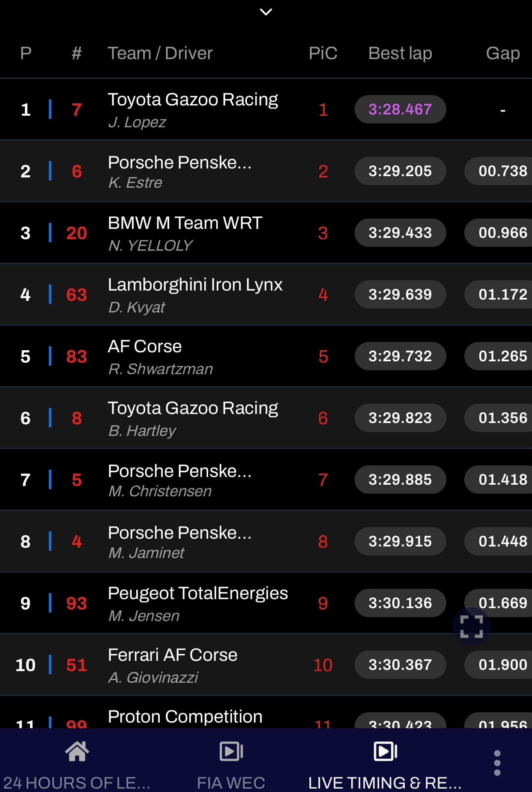Select the Live Timing & Results icon
Viewport: 532px width, 792px height.
pyautogui.click(x=386, y=751)
